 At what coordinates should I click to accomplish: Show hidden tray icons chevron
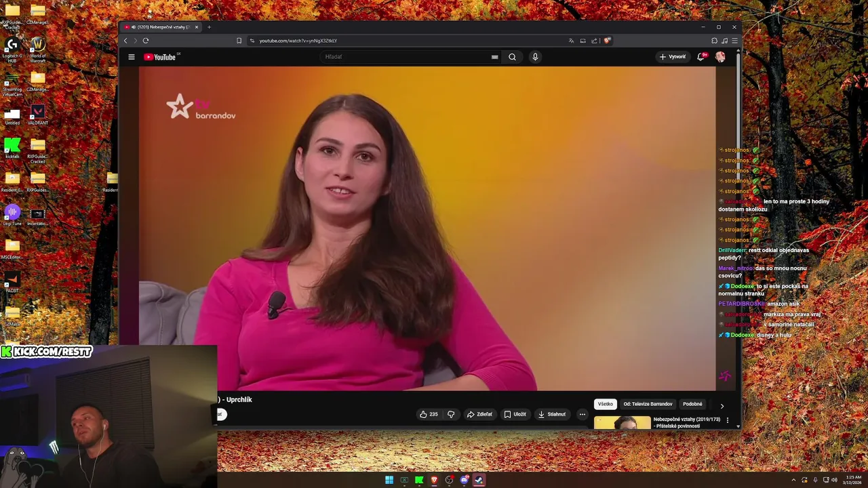pyautogui.click(x=793, y=480)
